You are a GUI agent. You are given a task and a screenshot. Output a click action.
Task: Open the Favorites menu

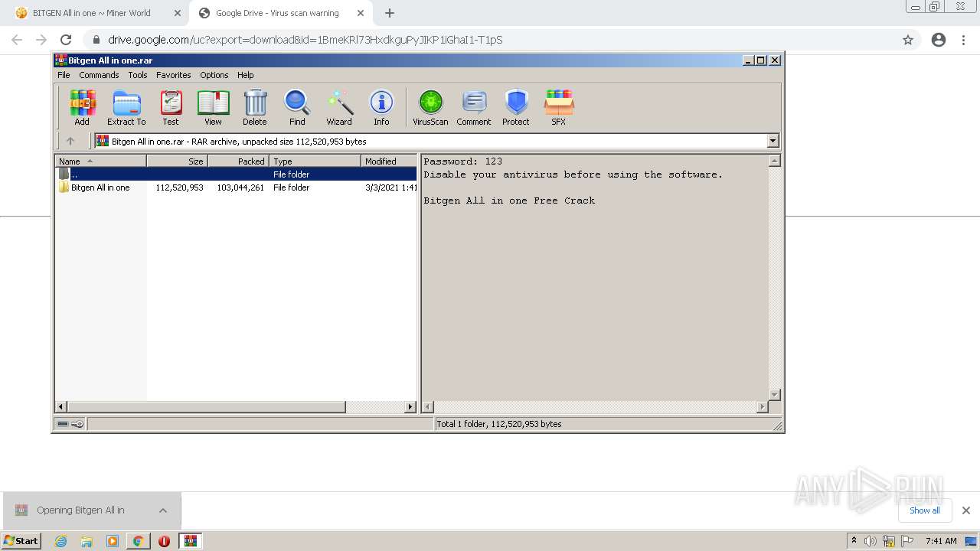pos(174,75)
